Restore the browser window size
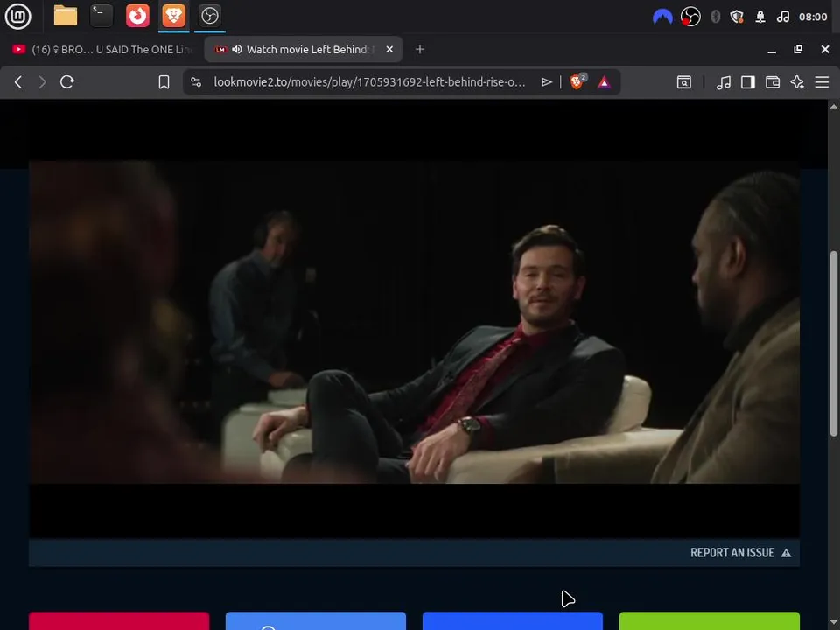This screenshot has height=630, width=840. (798, 49)
